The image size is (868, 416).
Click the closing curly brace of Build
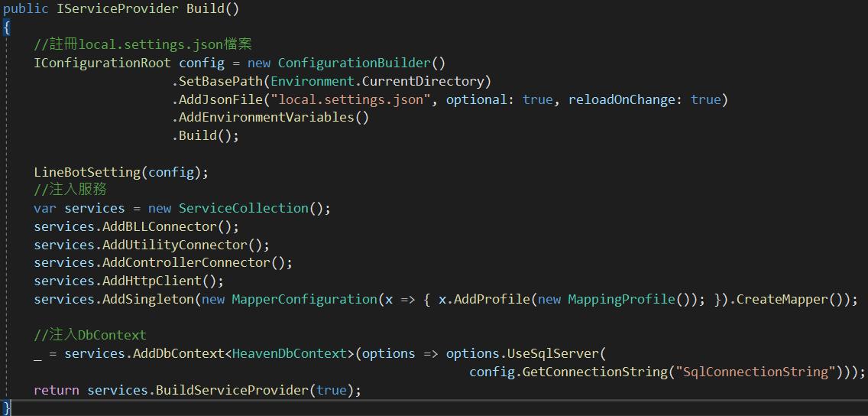coord(6,407)
